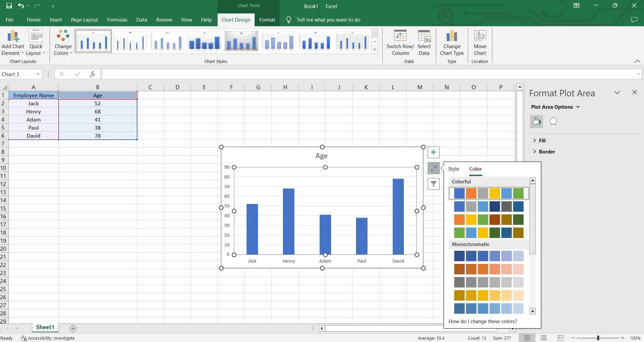The image size is (644, 342).
Task: Click the Chart Elements plus button
Action: [433, 152]
